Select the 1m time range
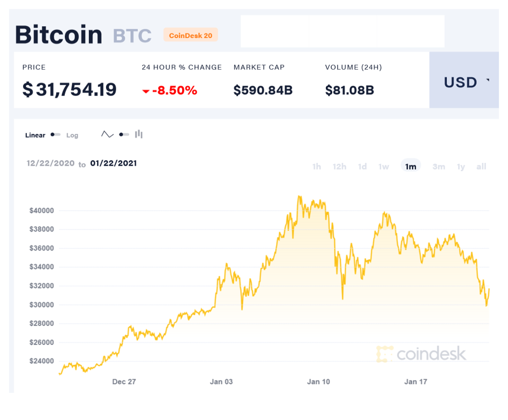508x420 pixels. pos(411,166)
